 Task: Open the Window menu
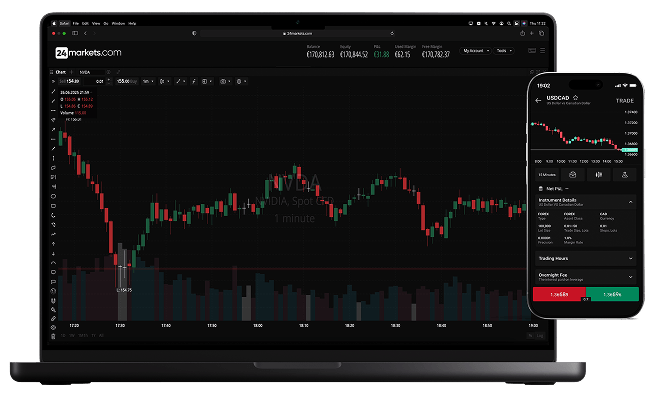pos(118,24)
